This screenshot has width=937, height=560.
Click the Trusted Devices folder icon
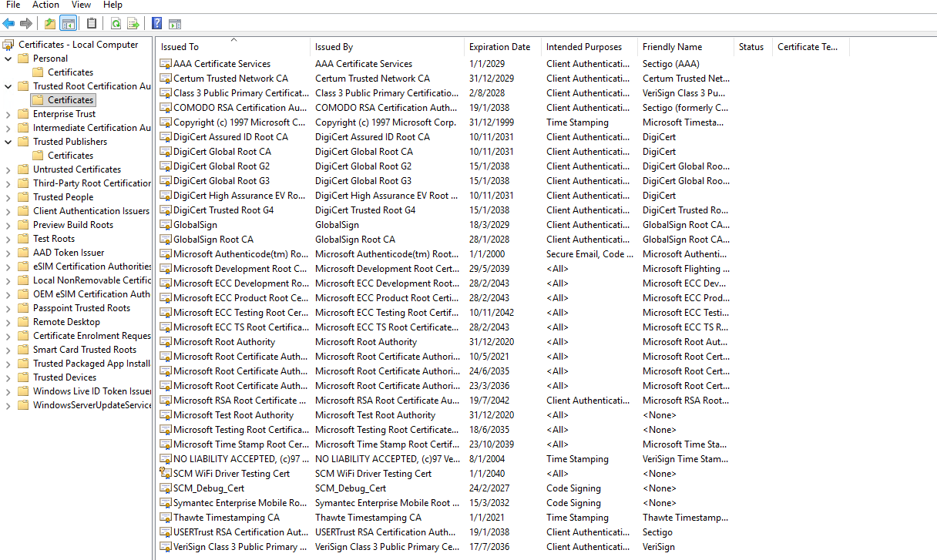23,377
